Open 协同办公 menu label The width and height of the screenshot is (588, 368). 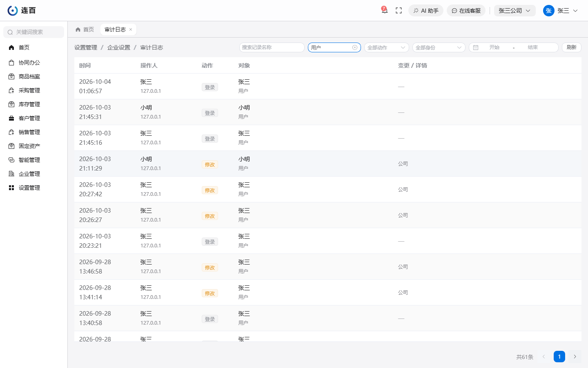click(29, 63)
